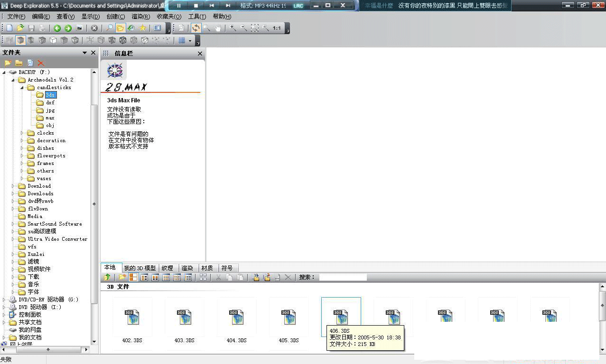
Task: Click the magnifier search icon
Action: coord(110,28)
